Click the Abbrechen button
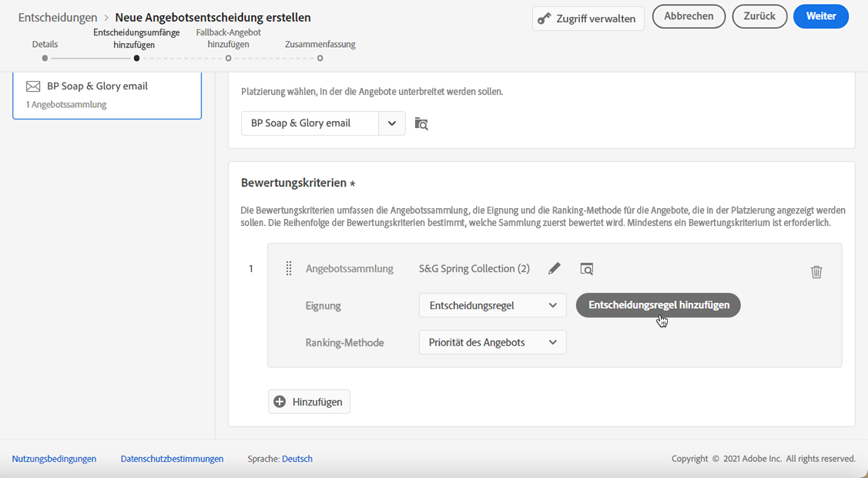The width and height of the screenshot is (868, 478). (x=689, y=16)
